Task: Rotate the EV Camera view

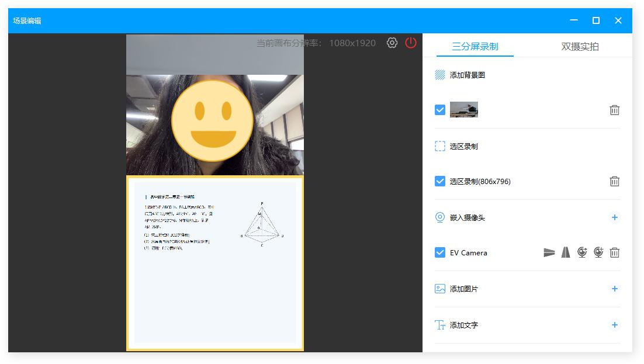Action: click(x=582, y=252)
